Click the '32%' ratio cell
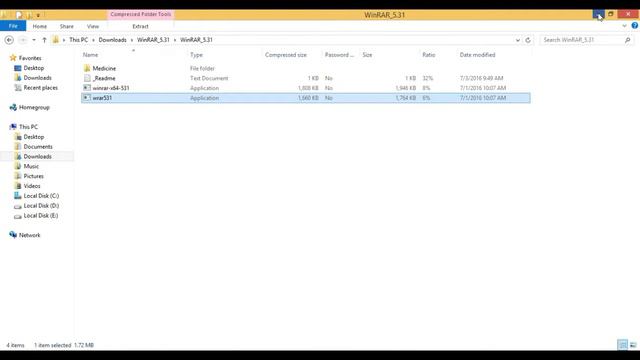The width and height of the screenshot is (640, 360). (427, 78)
